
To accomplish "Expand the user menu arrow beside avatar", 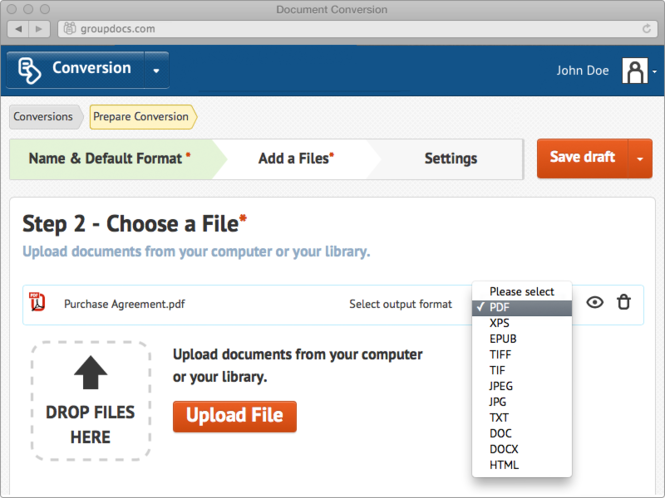I will [655, 72].
